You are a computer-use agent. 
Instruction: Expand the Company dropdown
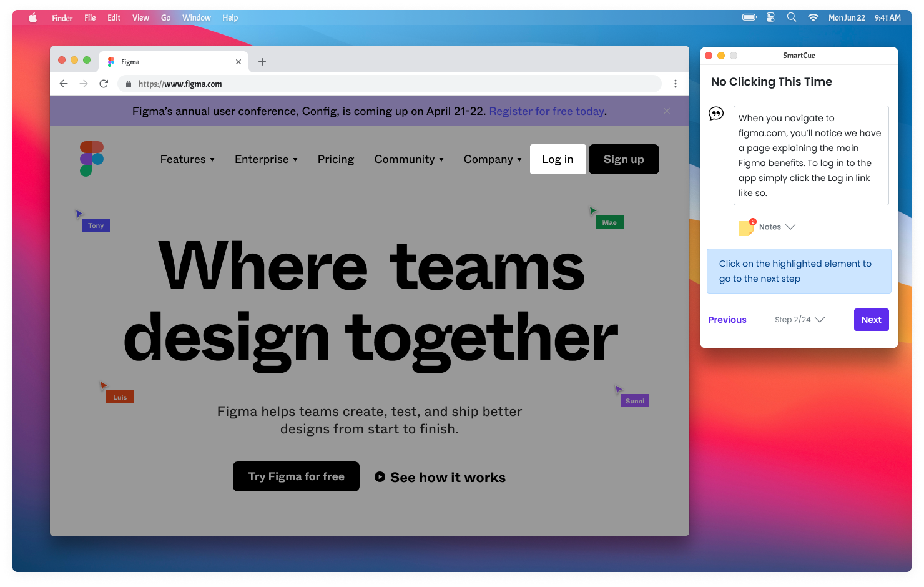pos(493,159)
